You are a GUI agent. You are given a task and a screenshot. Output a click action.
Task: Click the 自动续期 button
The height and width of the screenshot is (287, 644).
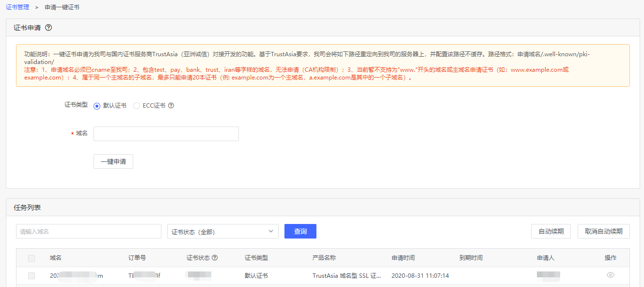pos(551,231)
